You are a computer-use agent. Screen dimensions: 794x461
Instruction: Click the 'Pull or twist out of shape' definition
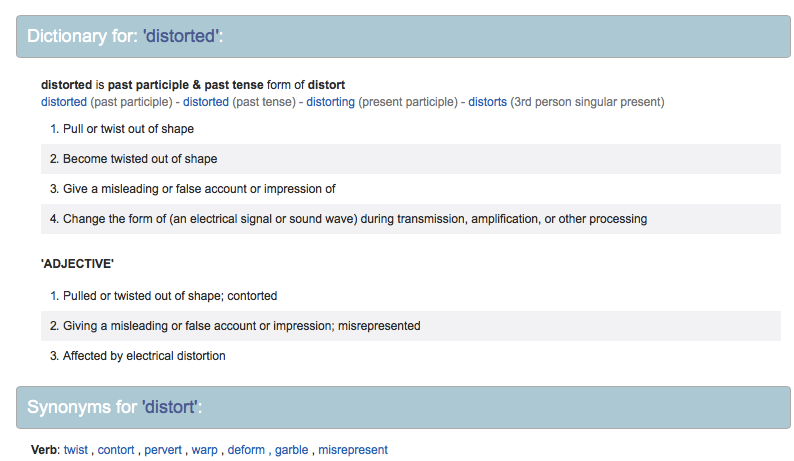[x=128, y=129]
